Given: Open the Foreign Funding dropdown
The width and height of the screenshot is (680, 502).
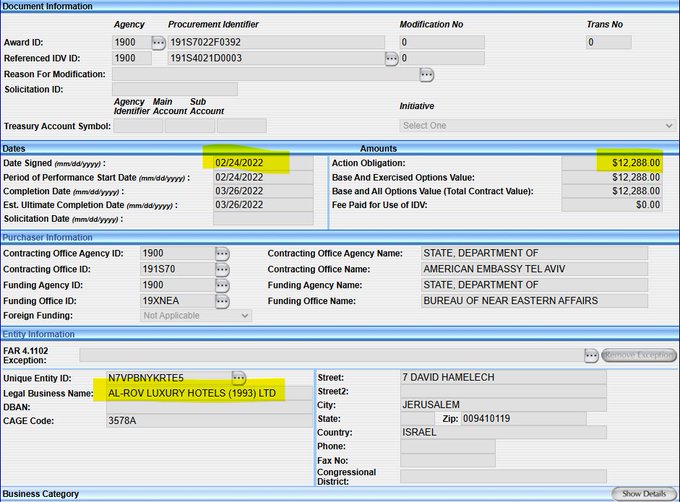Looking at the screenshot, I should pos(196,316).
